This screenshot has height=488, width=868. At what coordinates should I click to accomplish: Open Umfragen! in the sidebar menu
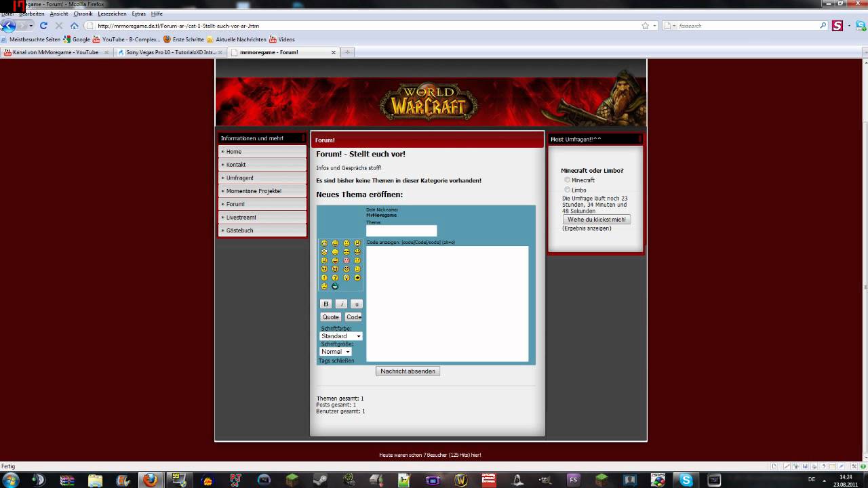(262, 178)
